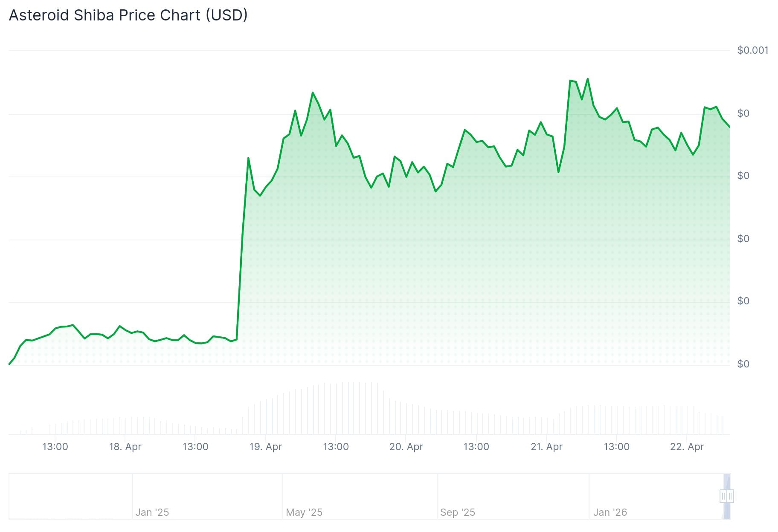Click the Asteroid Shiba Price Chart title
Image resolution: width=778 pixels, height=532 pixels.
[128, 15]
